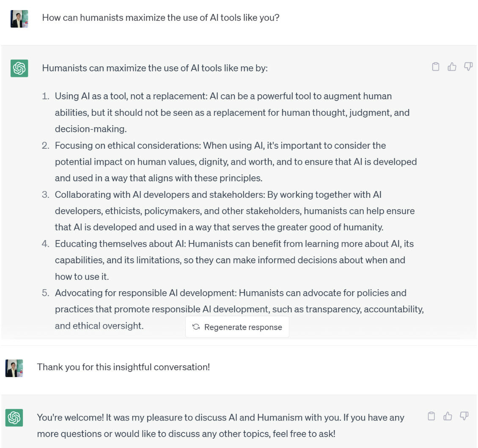Screen dimensions: 478x448
Task: Click the Regenerate response button
Action: click(237, 327)
